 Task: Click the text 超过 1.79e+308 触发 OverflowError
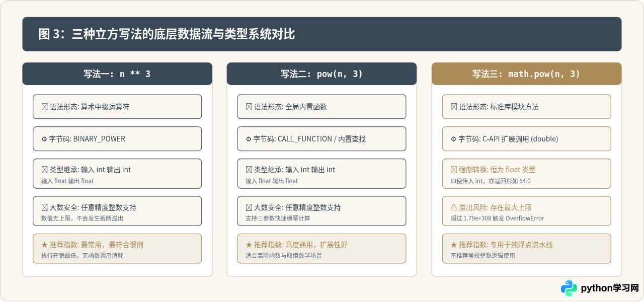(497, 218)
